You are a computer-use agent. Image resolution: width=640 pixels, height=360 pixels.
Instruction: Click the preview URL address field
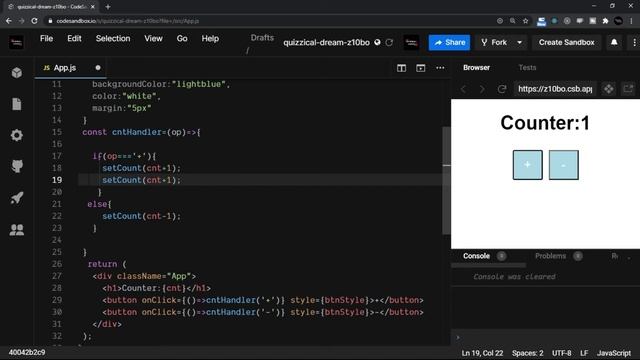[555, 89]
